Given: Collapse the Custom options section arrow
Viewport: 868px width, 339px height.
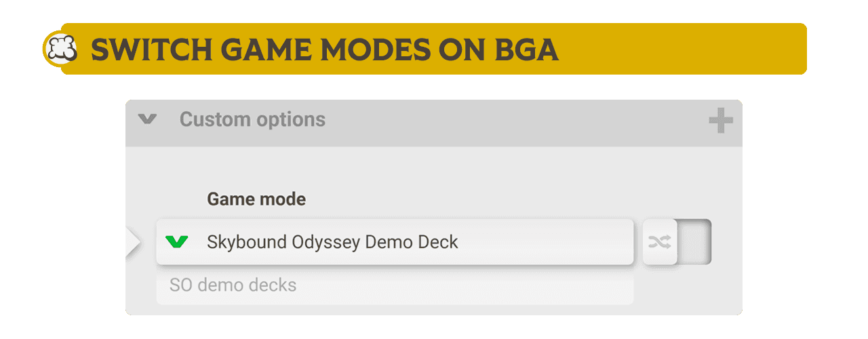Looking at the screenshot, I should tap(147, 120).
